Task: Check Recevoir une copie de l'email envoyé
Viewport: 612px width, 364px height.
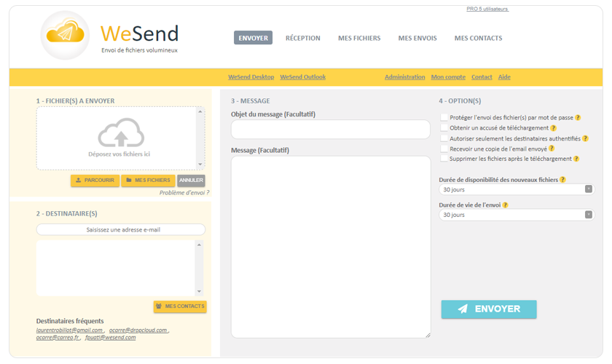Action: coord(444,149)
